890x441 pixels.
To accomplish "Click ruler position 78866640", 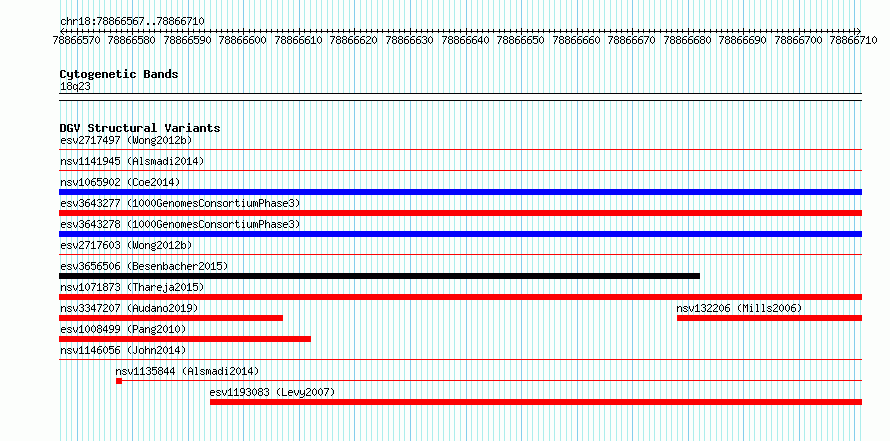I will (465, 40).
